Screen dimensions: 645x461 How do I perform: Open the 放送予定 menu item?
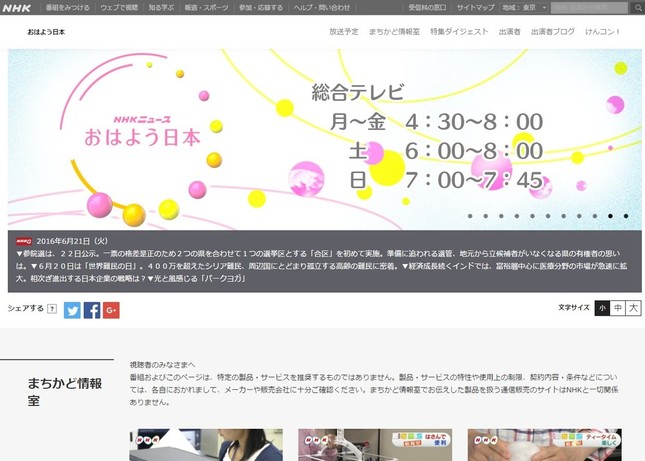point(346,32)
